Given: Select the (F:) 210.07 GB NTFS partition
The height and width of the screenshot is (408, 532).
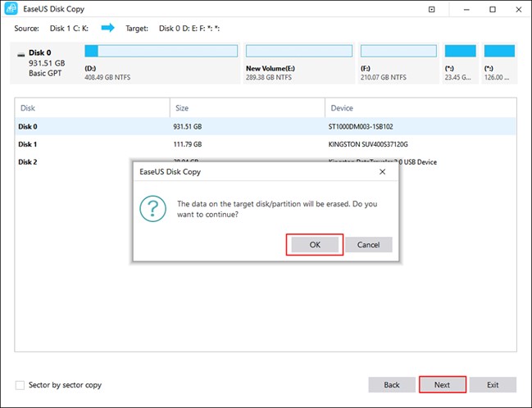Looking at the screenshot, I should click(x=398, y=63).
